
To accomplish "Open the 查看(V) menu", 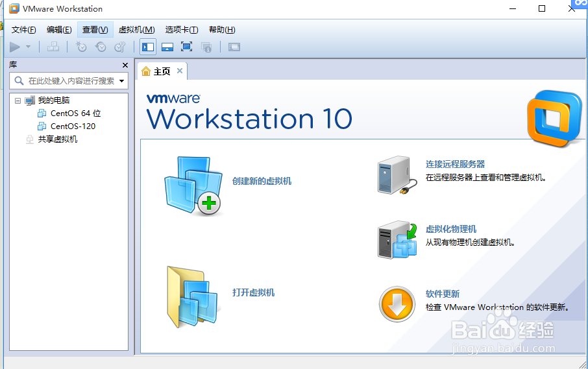I will 95,30.
